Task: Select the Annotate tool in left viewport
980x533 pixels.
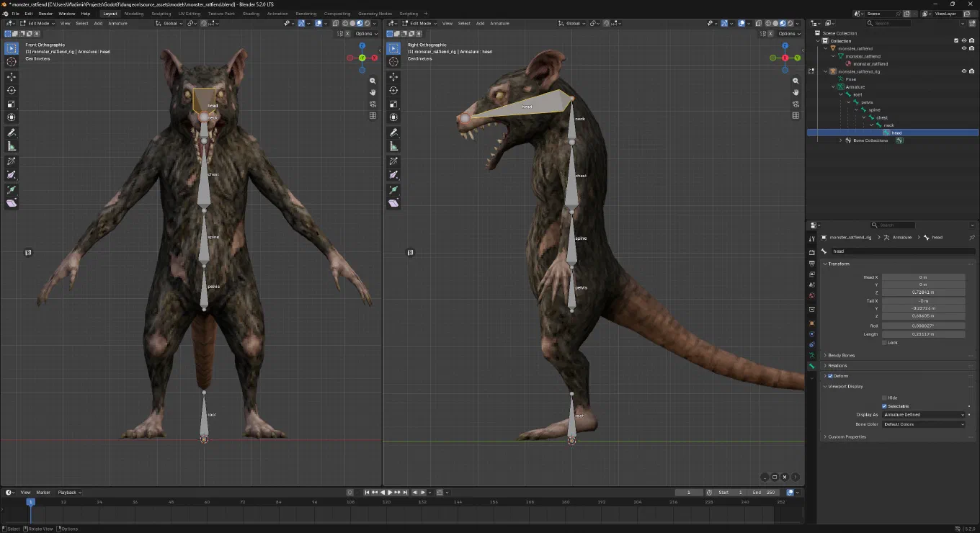Action: [x=12, y=133]
